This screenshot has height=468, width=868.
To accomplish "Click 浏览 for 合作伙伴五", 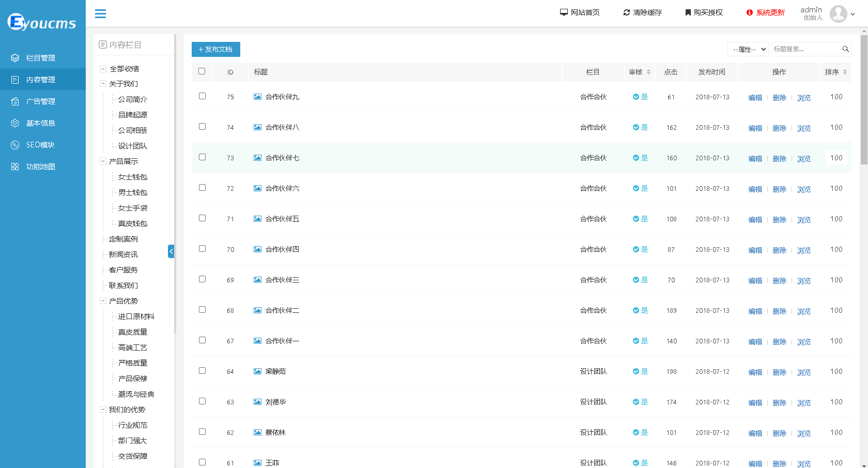I will coord(804,220).
